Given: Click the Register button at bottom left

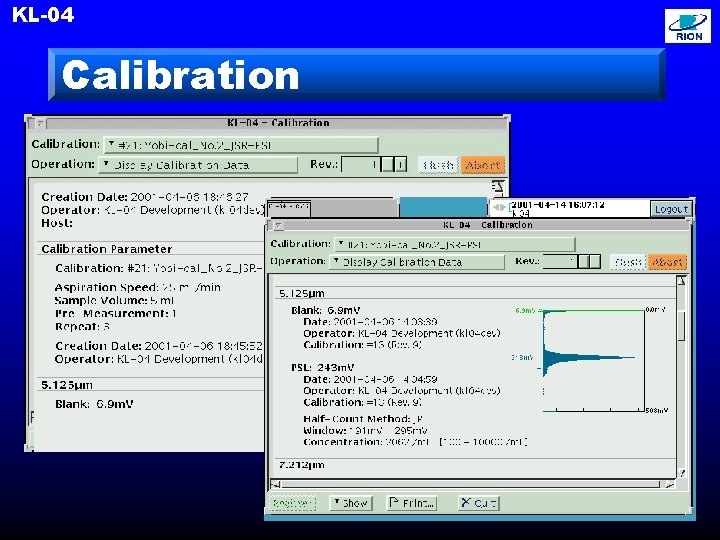Looking at the screenshot, I should tap(292, 503).
